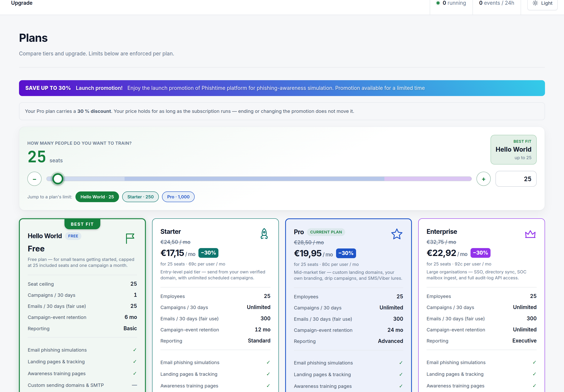The width and height of the screenshot is (564, 392).
Task: Click Starter email phishing checkmark
Action: tap(268, 362)
